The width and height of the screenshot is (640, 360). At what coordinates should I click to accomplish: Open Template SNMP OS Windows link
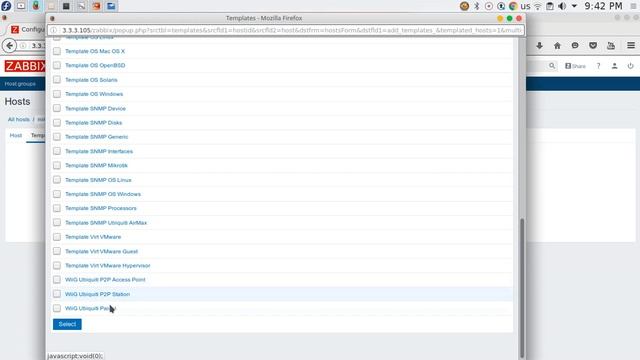click(x=103, y=194)
